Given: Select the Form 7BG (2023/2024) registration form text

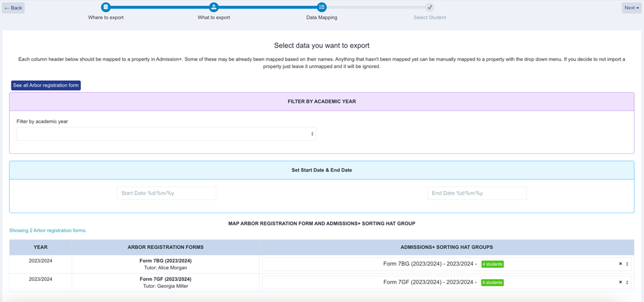Looking at the screenshot, I should [166, 261].
